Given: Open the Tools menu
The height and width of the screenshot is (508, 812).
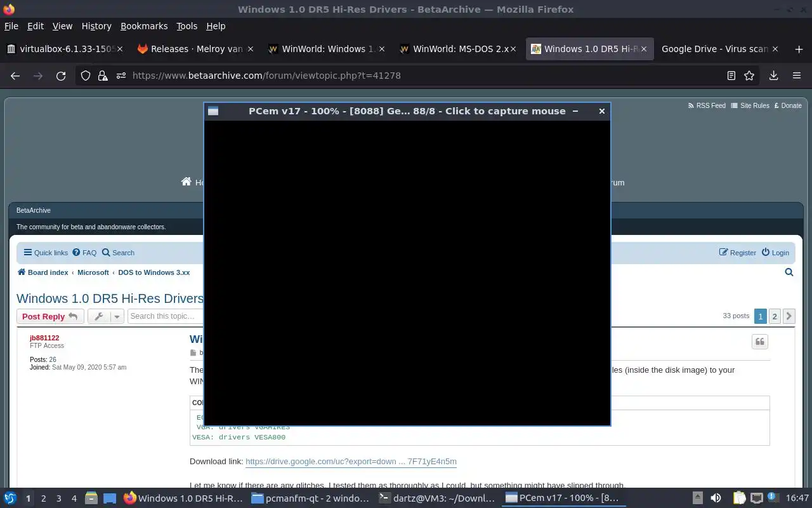Looking at the screenshot, I should 187,26.
